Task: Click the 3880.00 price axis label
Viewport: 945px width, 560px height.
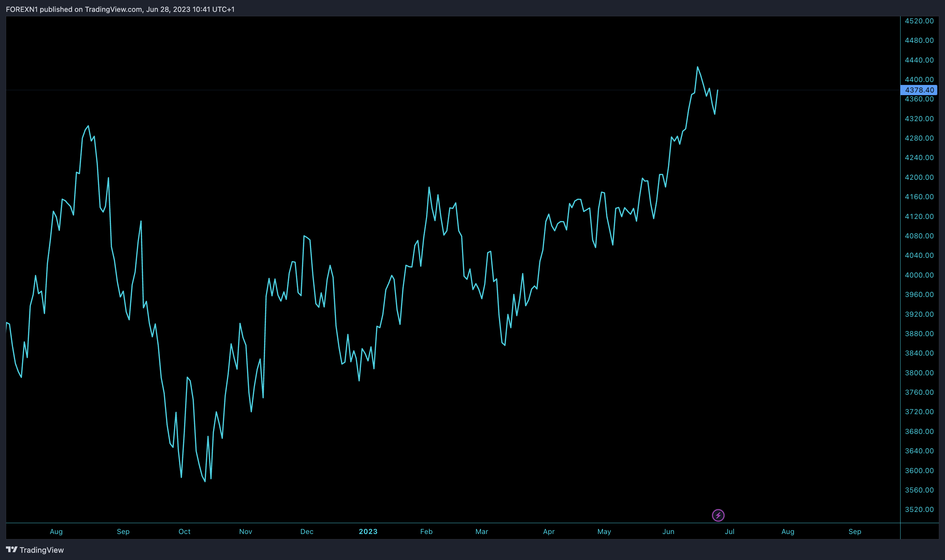Action: pos(919,333)
